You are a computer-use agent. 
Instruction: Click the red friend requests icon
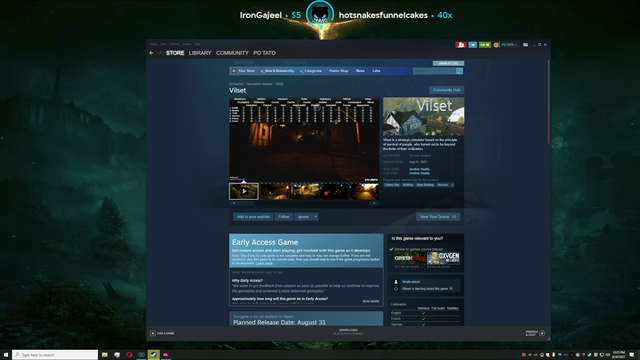461,44
